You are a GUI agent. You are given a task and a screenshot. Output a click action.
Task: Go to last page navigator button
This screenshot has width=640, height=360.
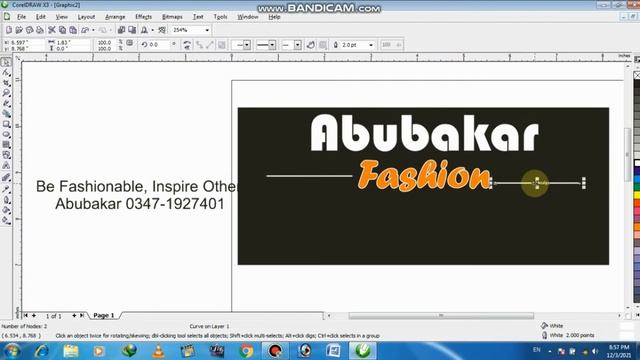click(x=82, y=316)
